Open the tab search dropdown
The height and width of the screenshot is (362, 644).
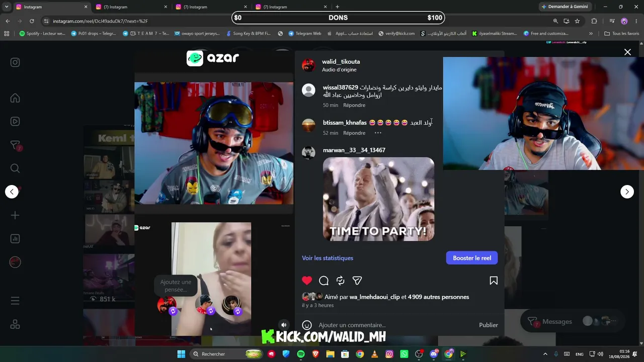[x=7, y=7]
